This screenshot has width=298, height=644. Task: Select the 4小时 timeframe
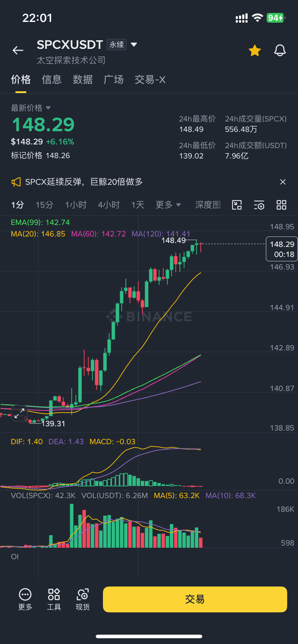tap(109, 205)
